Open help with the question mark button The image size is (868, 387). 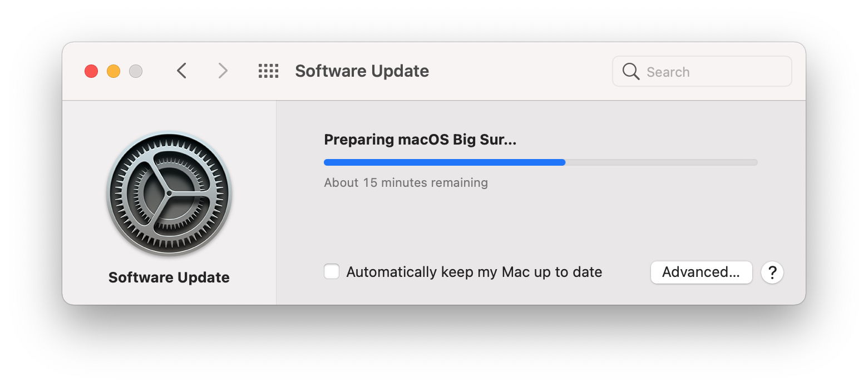(772, 272)
